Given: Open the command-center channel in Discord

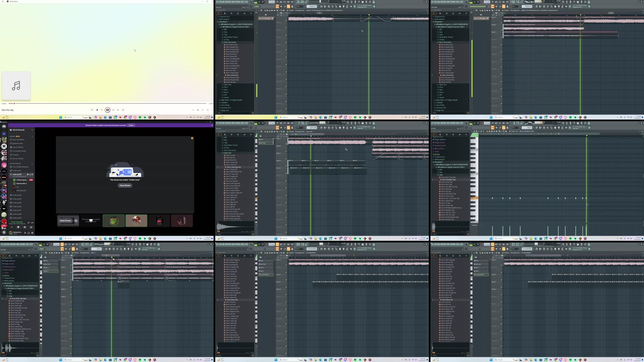Looking at the screenshot, I should pos(20,151).
